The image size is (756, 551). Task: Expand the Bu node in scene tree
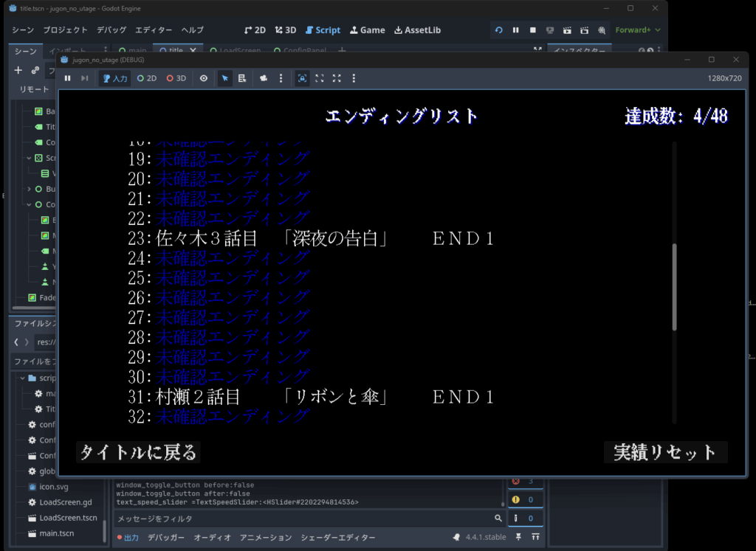[x=29, y=189]
